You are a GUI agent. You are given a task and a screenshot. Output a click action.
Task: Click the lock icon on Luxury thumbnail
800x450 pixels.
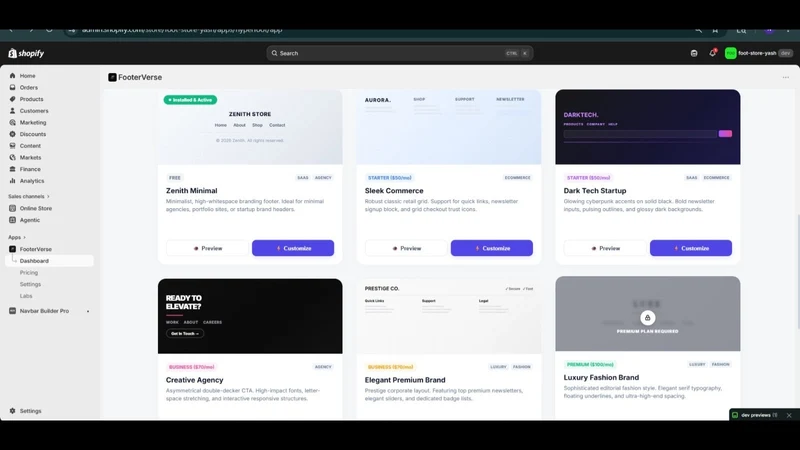tap(647, 318)
